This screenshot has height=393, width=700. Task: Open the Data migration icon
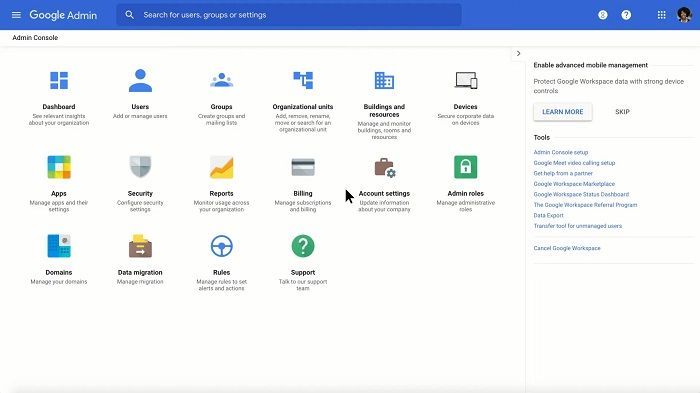(140, 246)
